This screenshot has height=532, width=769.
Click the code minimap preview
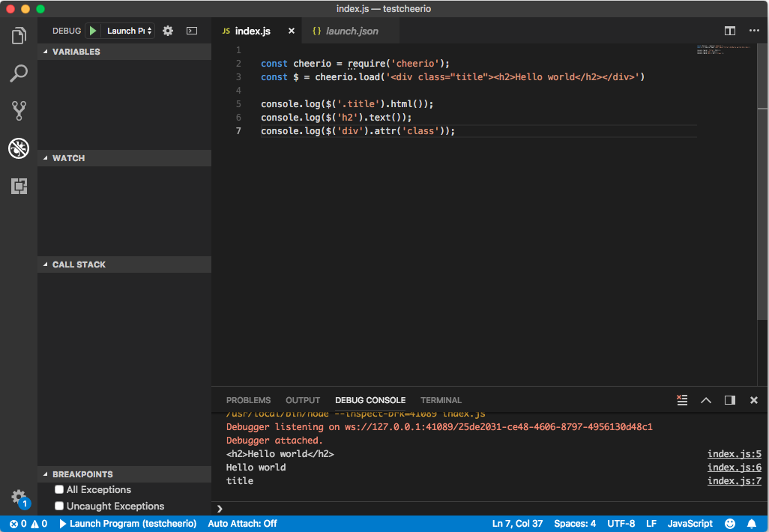point(724,49)
